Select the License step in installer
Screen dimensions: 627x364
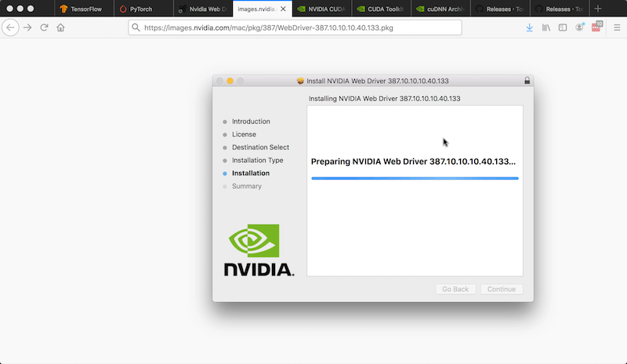(244, 135)
